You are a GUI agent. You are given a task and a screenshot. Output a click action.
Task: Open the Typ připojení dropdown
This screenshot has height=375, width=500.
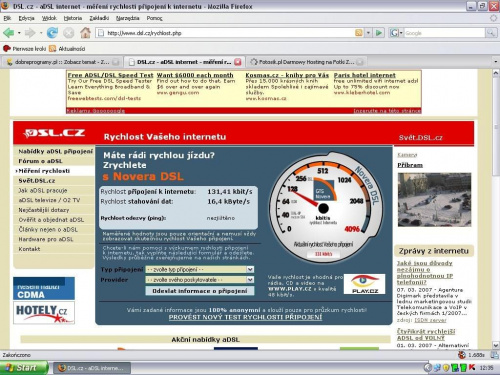point(200,269)
